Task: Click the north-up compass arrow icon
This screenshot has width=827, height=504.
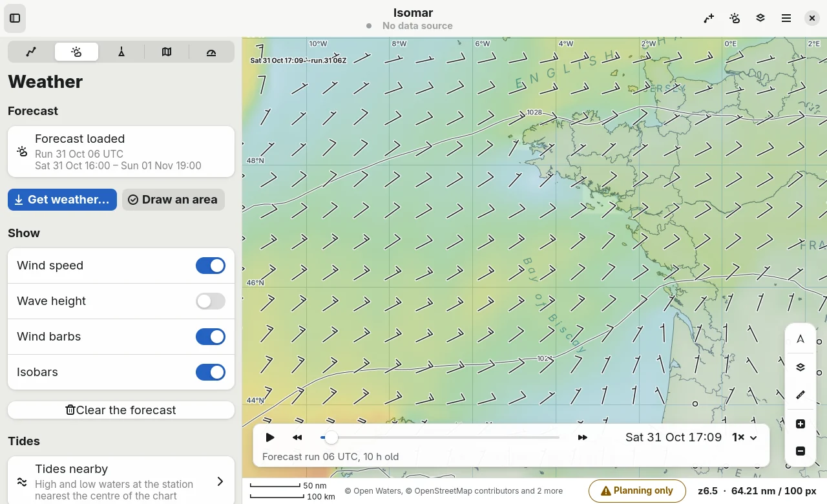Action: [x=801, y=339]
